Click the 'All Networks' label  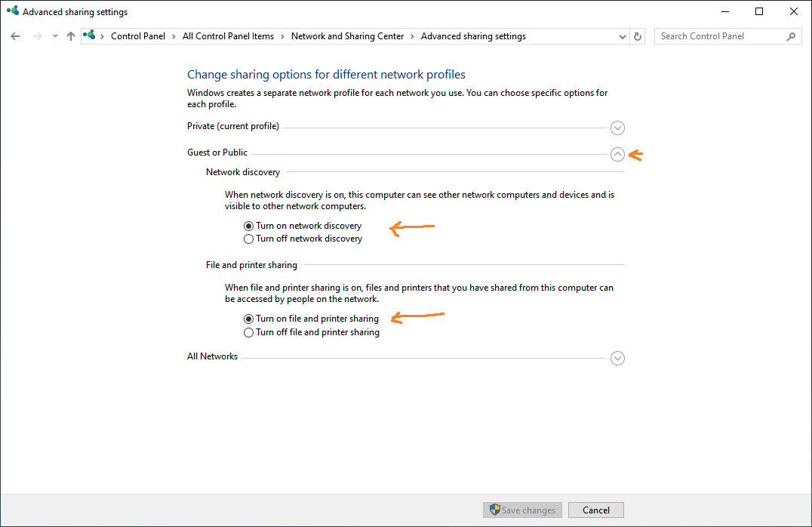tap(212, 356)
